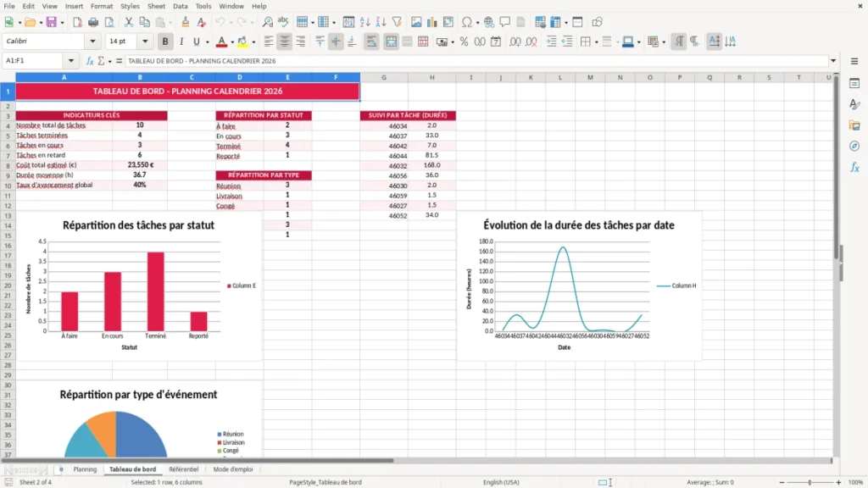Click the Copy icon
The height and width of the screenshot is (488, 868).
[144, 22]
